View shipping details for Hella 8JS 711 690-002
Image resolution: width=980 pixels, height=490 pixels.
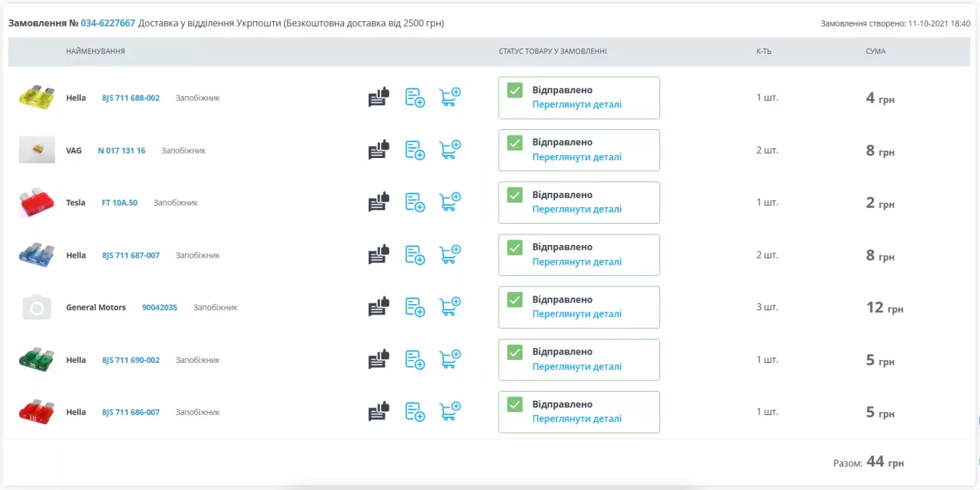(576, 367)
